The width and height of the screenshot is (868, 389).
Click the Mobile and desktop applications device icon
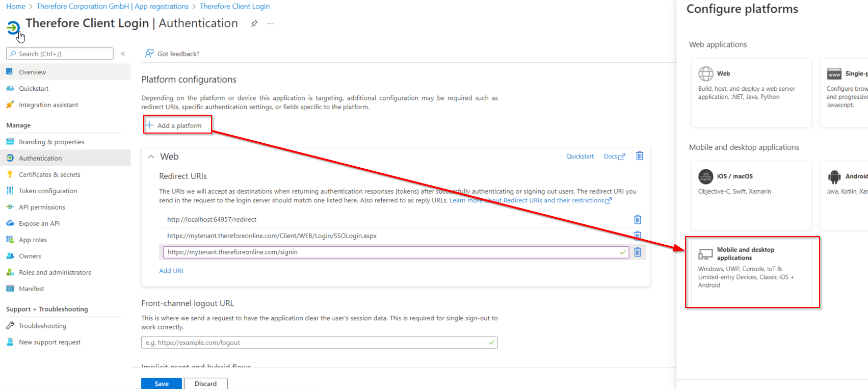pyautogui.click(x=705, y=254)
